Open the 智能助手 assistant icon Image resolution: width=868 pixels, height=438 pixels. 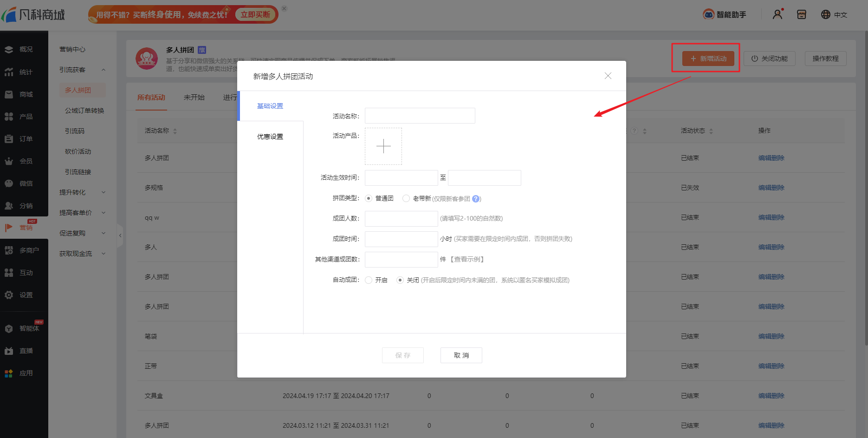708,14
